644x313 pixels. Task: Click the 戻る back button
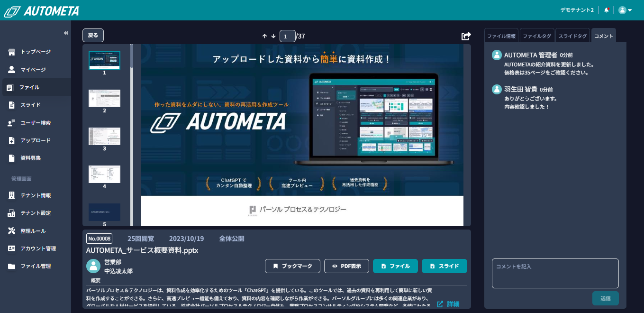pyautogui.click(x=93, y=36)
